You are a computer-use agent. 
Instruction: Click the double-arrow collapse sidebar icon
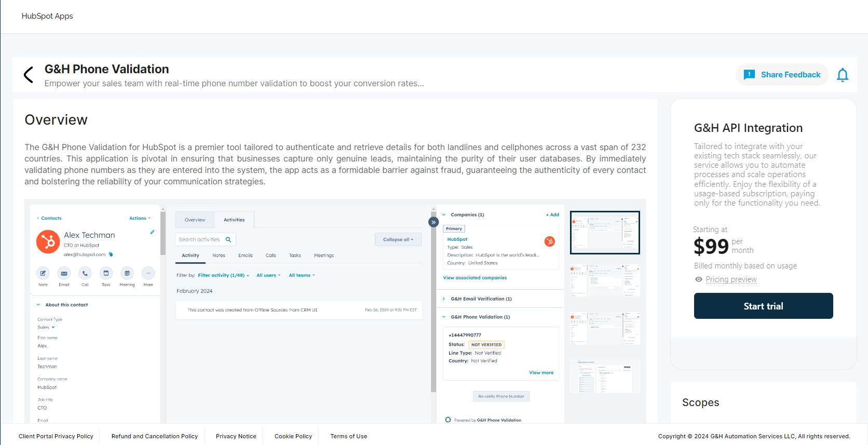pos(433,222)
